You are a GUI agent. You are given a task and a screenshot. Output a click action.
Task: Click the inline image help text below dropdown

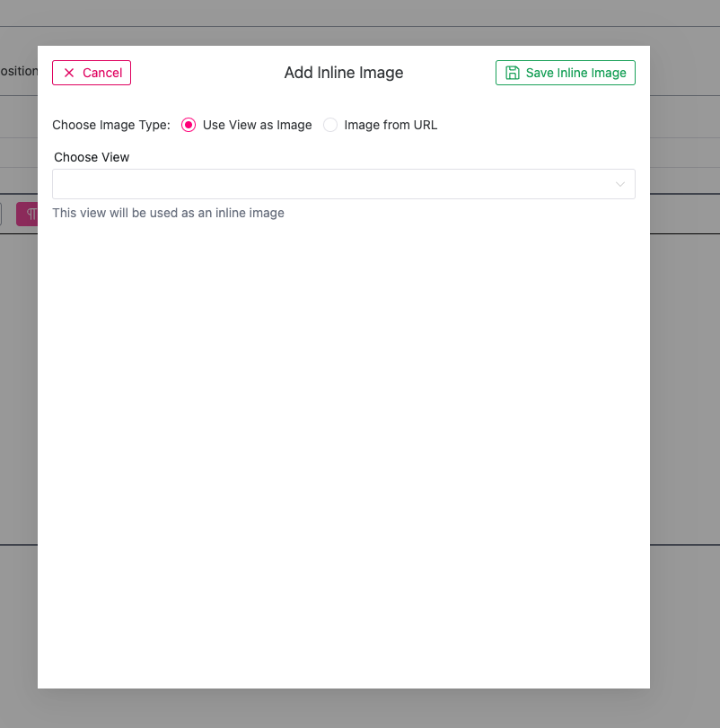(168, 213)
